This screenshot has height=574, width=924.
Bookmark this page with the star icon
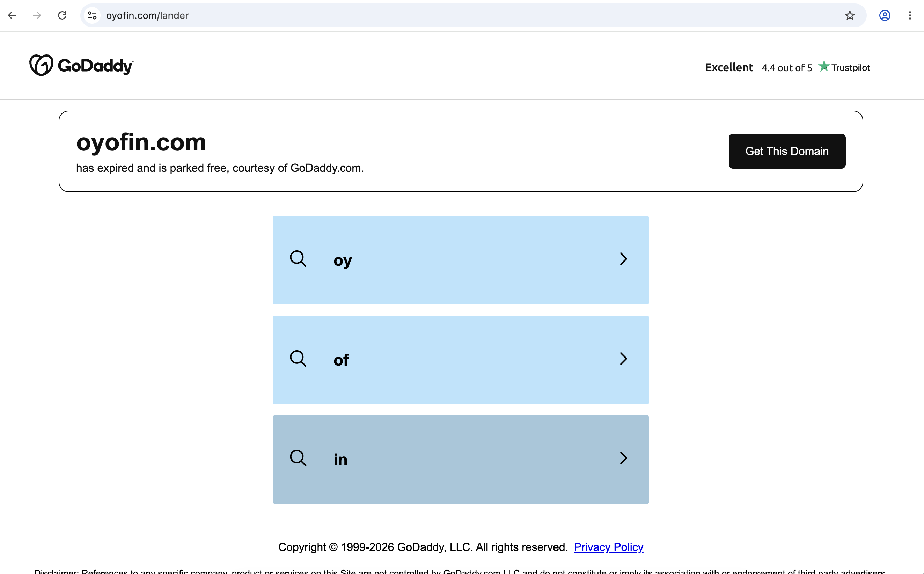[850, 15]
